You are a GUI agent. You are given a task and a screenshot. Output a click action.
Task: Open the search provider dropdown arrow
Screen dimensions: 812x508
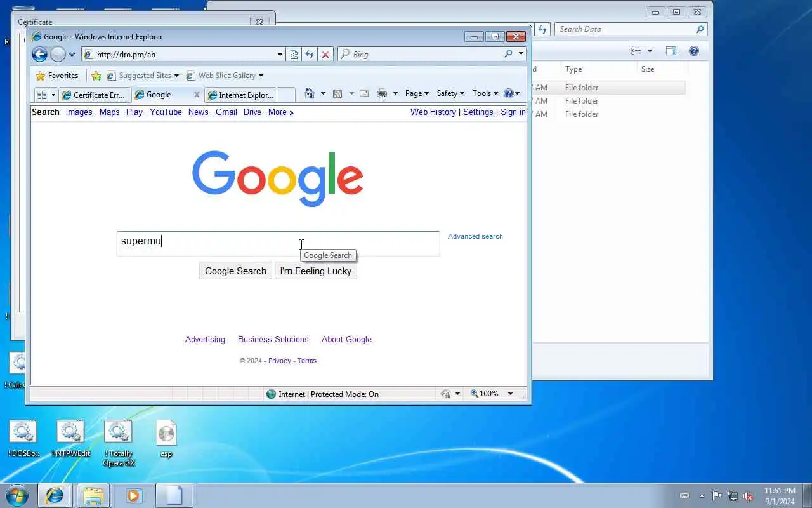521,55
